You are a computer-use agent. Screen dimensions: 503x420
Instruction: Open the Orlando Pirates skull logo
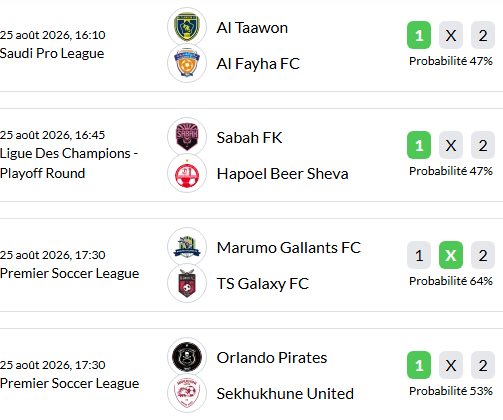[x=187, y=357]
